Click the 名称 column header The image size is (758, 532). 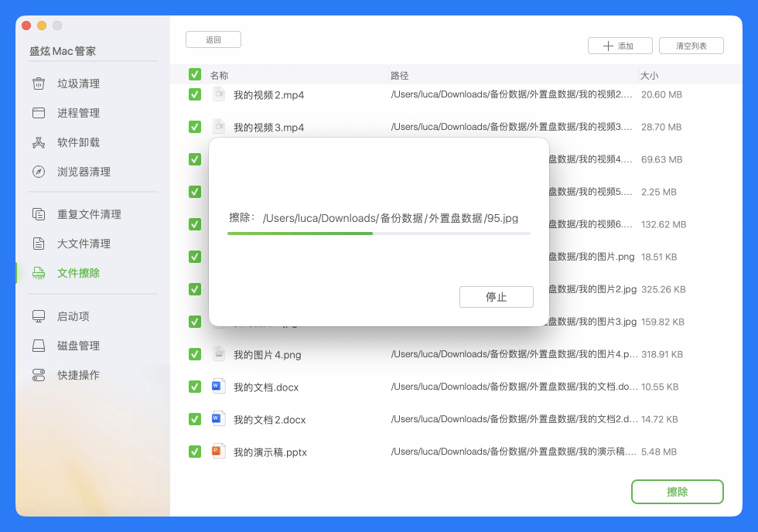pyautogui.click(x=218, y=74)
